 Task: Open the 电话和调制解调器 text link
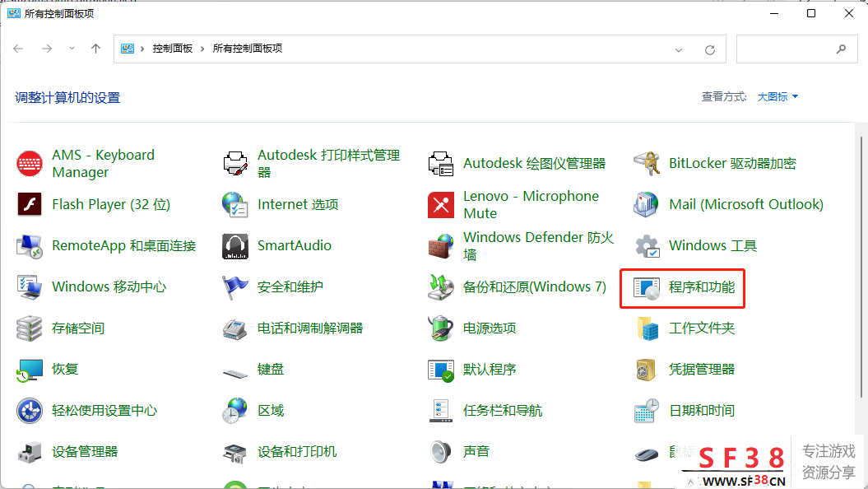point(310,328)
